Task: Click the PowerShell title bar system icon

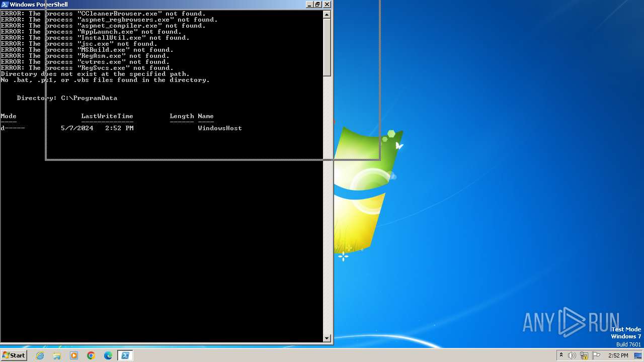Action: coord(5,5)
